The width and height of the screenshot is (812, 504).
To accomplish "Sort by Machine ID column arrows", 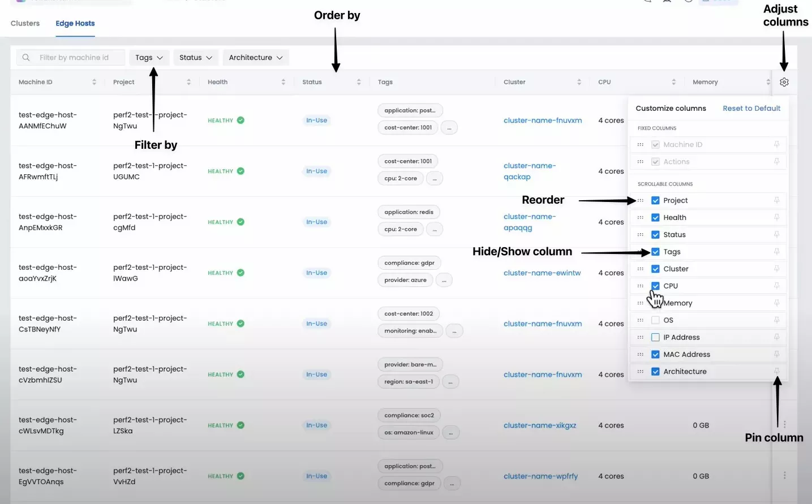I will (94, 82).
